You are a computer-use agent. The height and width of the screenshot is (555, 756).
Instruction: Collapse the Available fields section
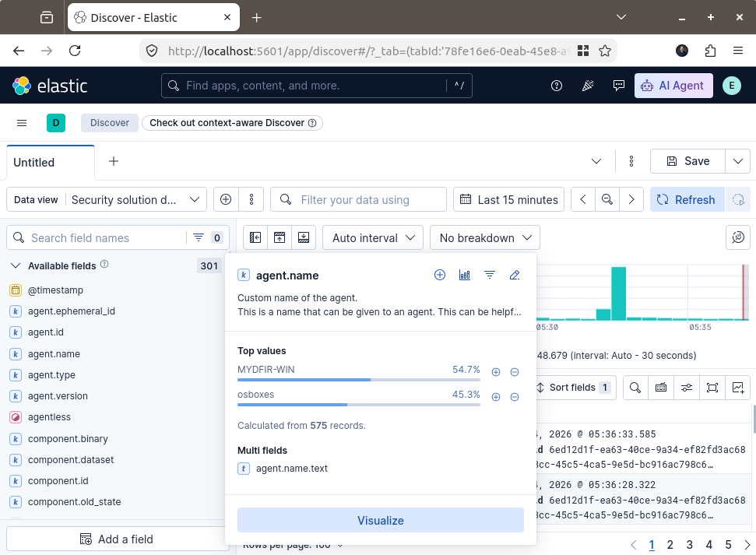click(x=16, y=265)
